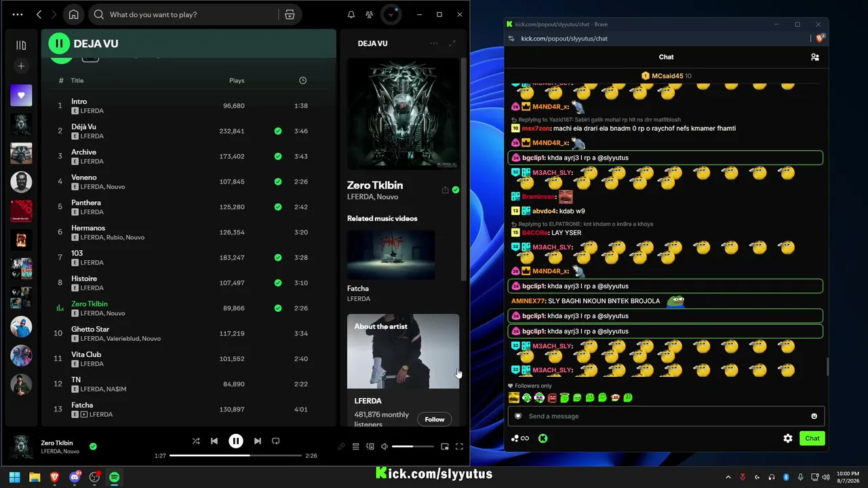The width and height of the screenshot is (868, 488).
Task: Mute the Spotify volume
Action: click(x=384, y=447)
